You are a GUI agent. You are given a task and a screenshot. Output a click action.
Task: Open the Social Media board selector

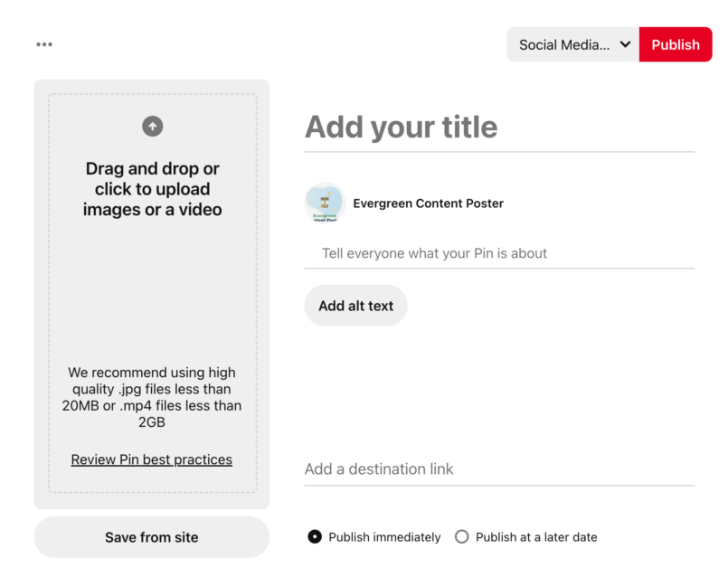tap(563, 44)
